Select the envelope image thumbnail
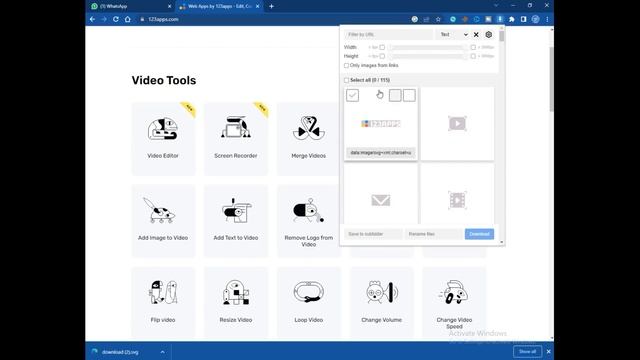 [381, 194]
